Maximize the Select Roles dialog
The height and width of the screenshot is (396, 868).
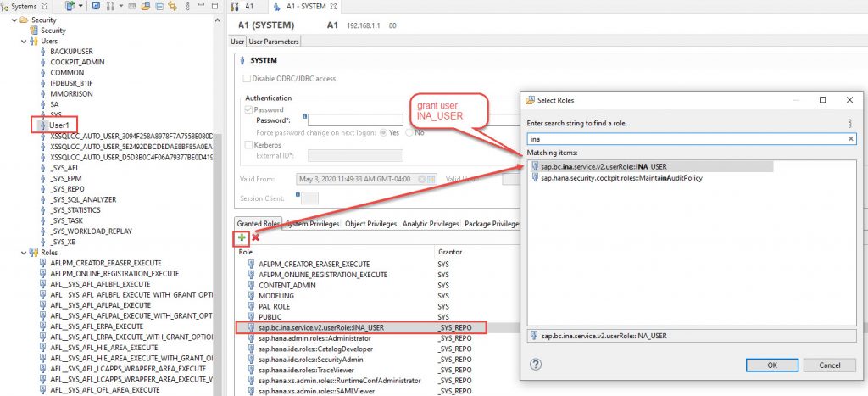[x=822, y=100]
